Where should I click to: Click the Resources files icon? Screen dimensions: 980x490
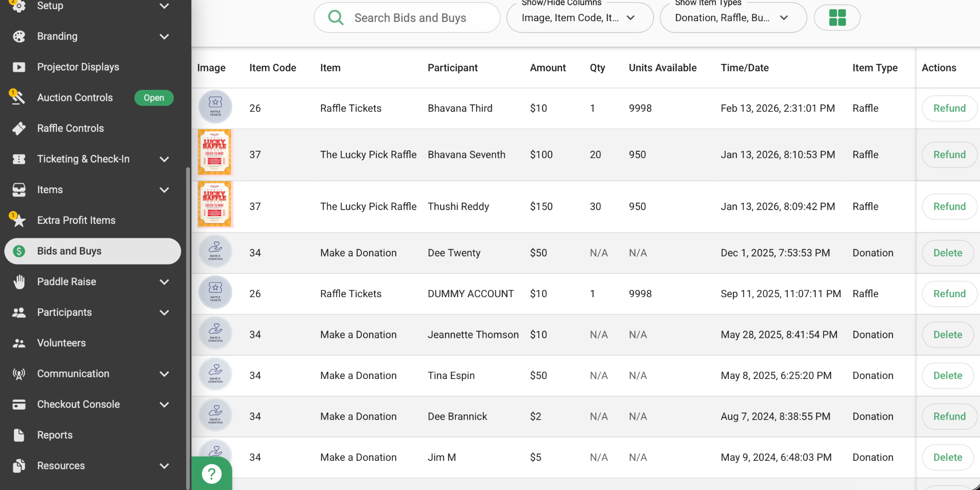[19, 466]
